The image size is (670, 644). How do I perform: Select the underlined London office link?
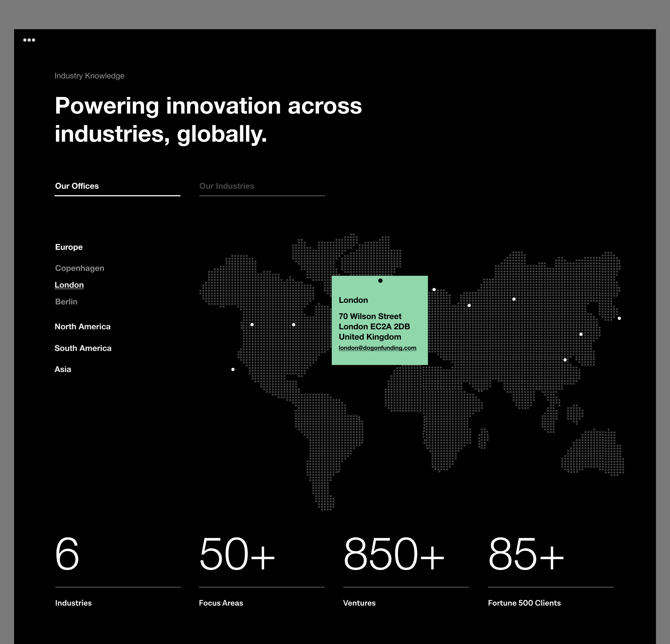(69, 285)
